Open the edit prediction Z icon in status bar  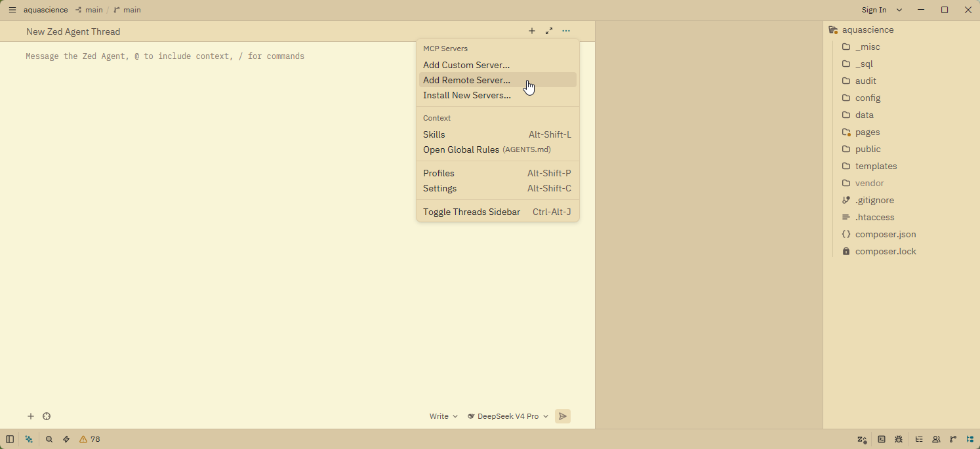click(862, 439)
